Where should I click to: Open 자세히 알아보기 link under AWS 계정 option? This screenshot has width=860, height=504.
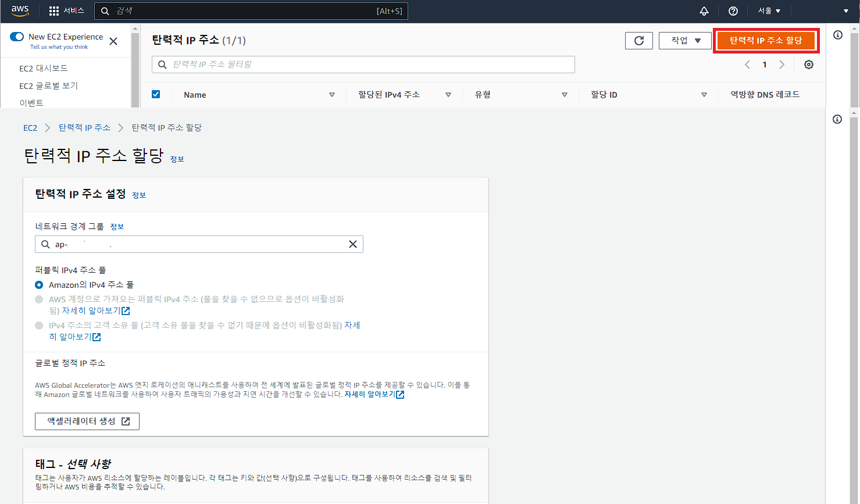pyautogui.click(x=96, y=311)
